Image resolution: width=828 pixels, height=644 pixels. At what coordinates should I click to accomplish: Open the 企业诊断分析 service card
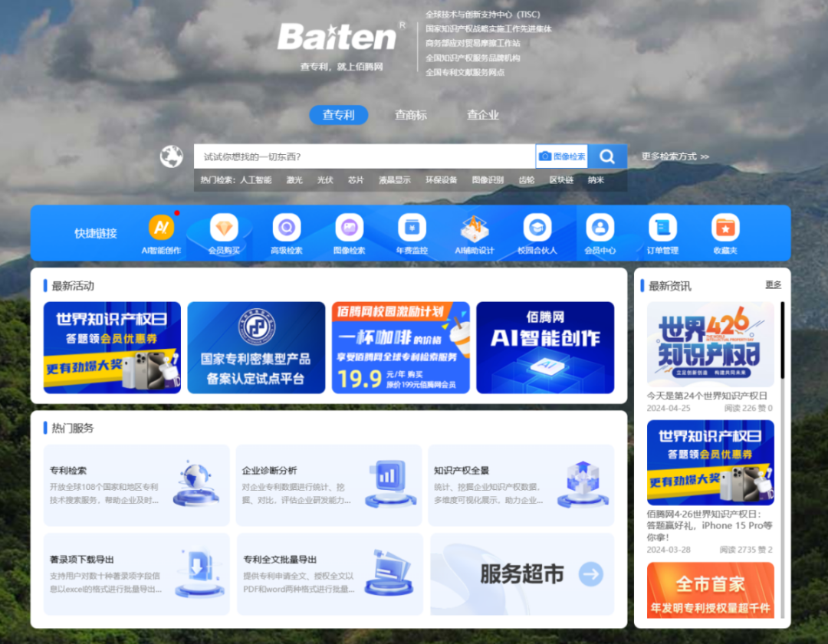coord(328,485)
